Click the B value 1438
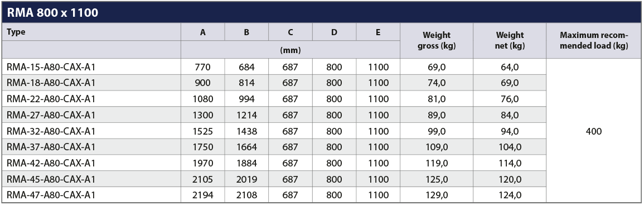Screen dimensions: 644x205 pyautogui.click(x=246, y=131)
